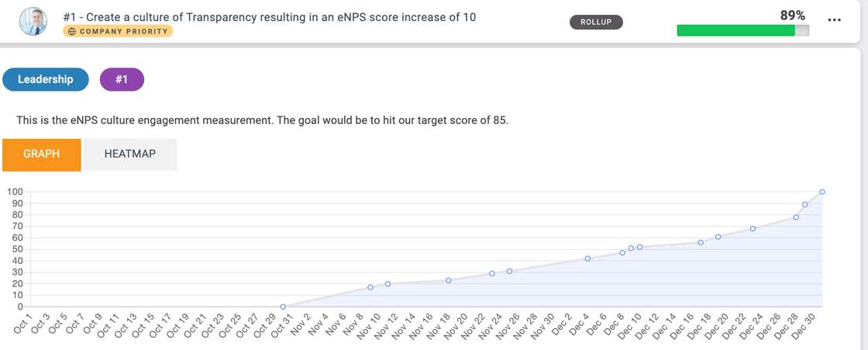Image resolution: width=868 pixels, height=350 pixels.
Task: Click the eNPS description text
Action: click(x=262, y=120)
